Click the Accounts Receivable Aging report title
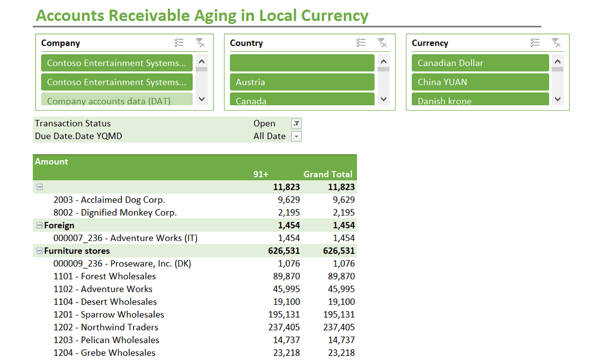Screen dimensions: 604x364 [x=202, y=15]
